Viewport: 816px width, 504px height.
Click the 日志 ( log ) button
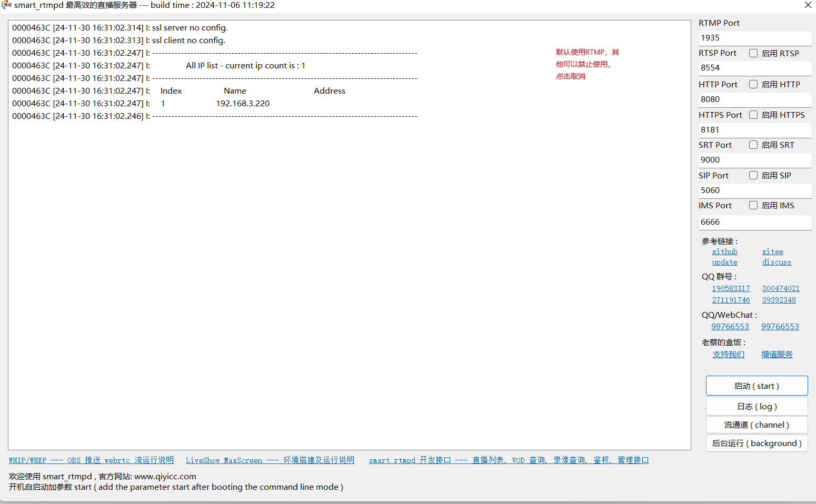pos(757,406)
